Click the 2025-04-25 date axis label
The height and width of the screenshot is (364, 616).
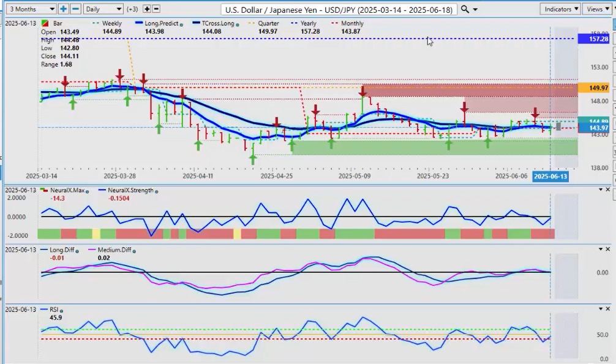click(277, 176)
